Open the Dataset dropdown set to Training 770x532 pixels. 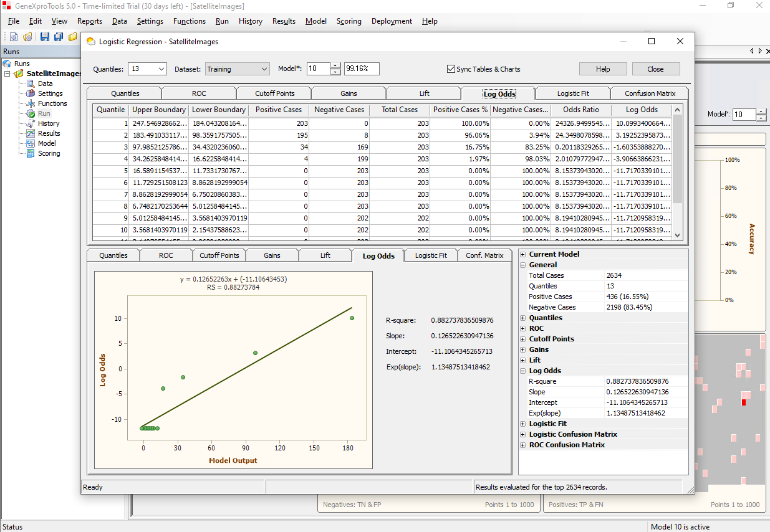pos(237,69)
